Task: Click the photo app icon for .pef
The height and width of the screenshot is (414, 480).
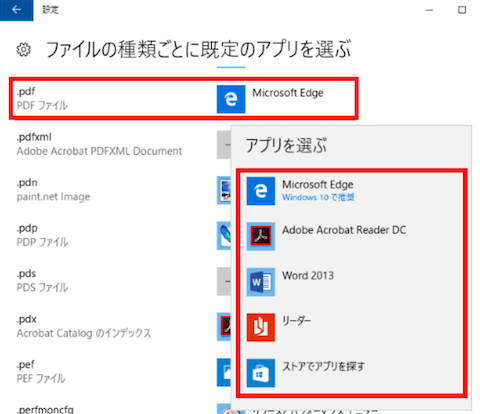Action: [x=224, y=372]
